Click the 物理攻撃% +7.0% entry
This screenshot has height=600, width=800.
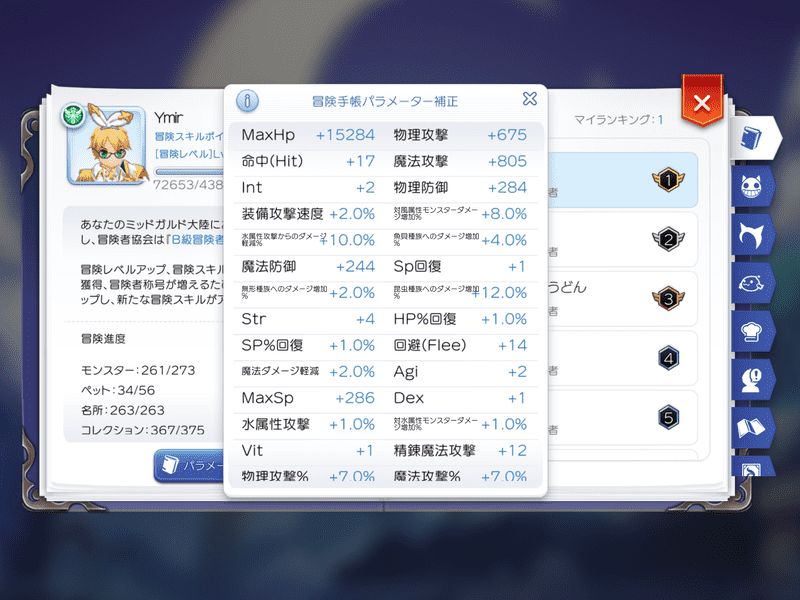[308, 476]
